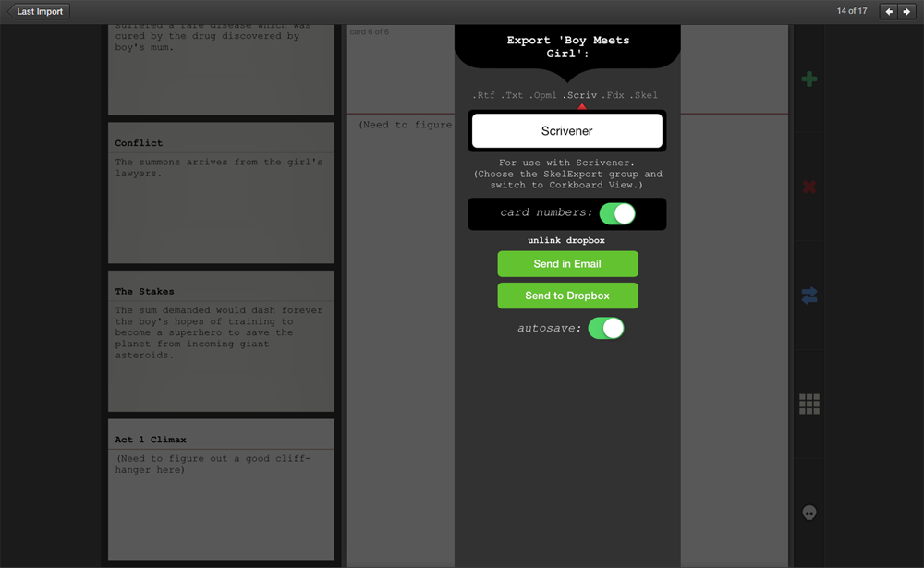The width and height of the screenshot is (924, 568).
Task: Open the grid view icon
Action: click(x=809, y=404)
